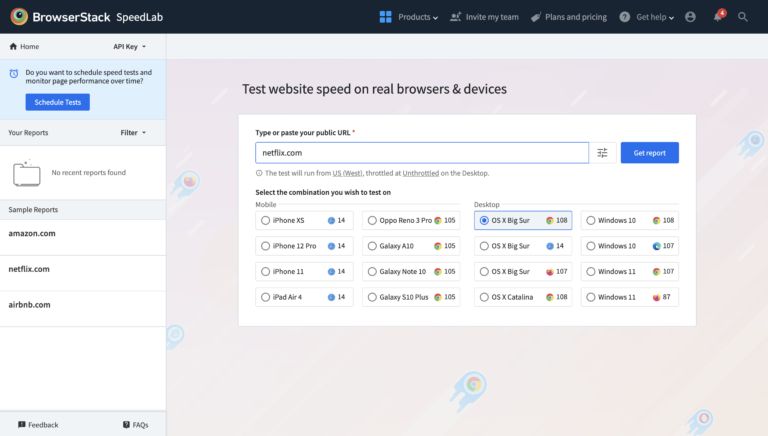Open the FAQs link
Screen dimensions: 768x436
point(136,425)
